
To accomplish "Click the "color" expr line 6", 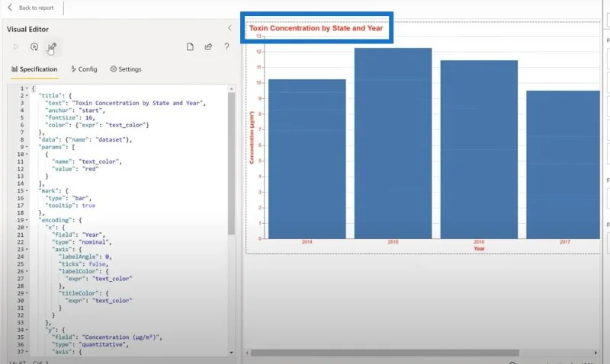I will tap(97, 125).
